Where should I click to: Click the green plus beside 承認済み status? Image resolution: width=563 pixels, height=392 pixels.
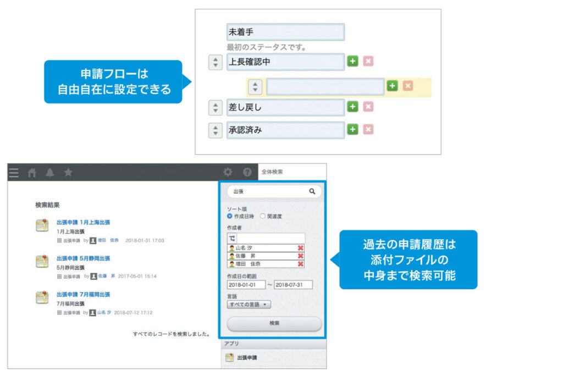[352, 130]
